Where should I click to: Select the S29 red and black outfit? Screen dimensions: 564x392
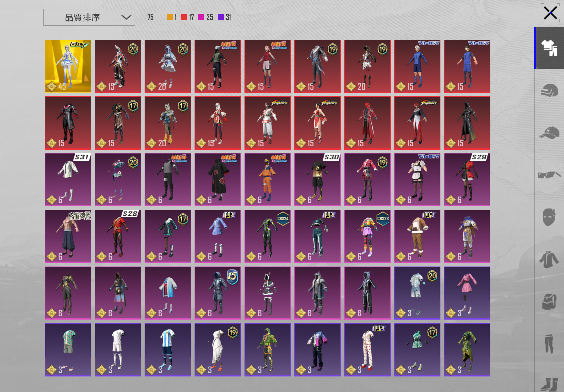pyautogui.click(x=467, y=180)
